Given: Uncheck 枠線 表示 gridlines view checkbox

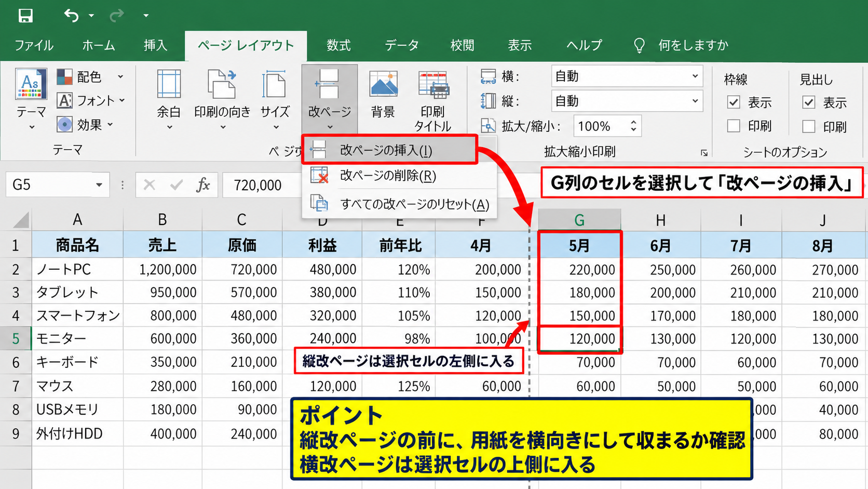Looking at the screenshot, I should point(734,102).
